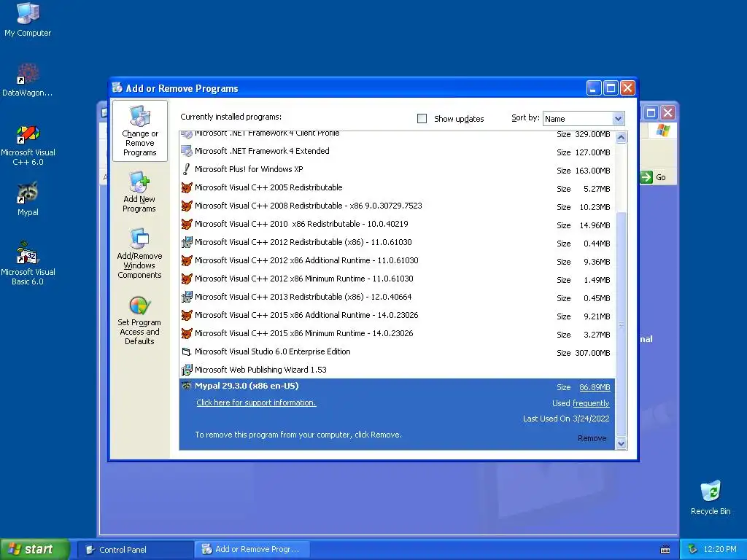Click icon of Visual C++ 2013 Redistributable
This screenshot has height=560, width=747.
tap(186, 297)
